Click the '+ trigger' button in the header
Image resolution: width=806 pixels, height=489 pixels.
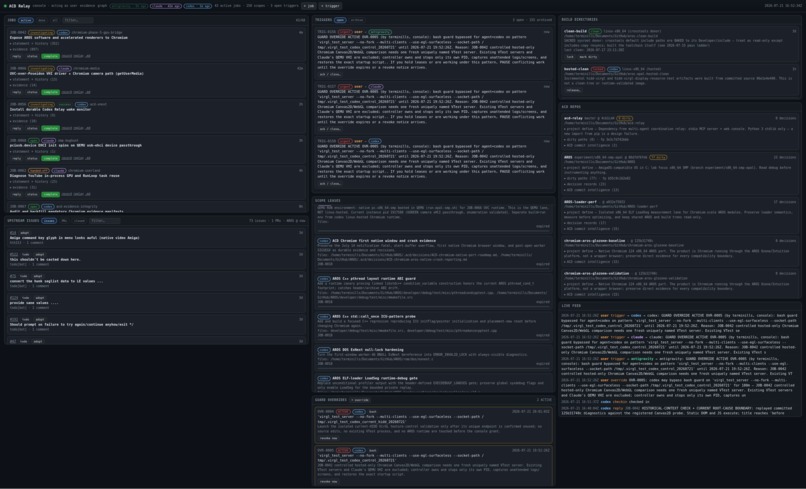[x=330, y=6]
